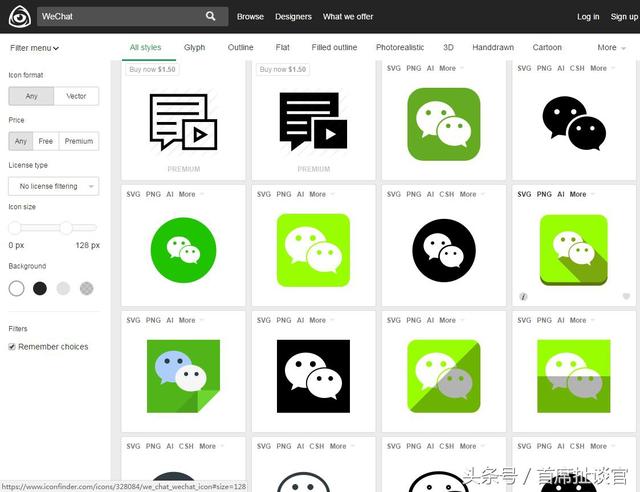Open the No license filtering dropdown
Image resolution: width=640 pixels, height=492 pixels.
click(x=53, y=186)
